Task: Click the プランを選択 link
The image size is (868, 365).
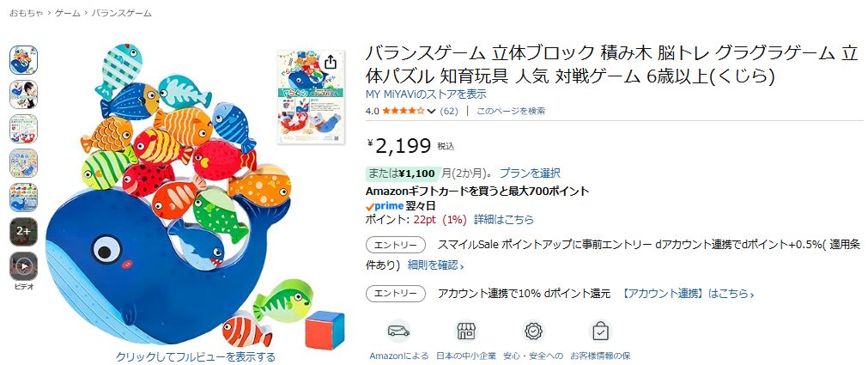Action: [x=530, y=173]
